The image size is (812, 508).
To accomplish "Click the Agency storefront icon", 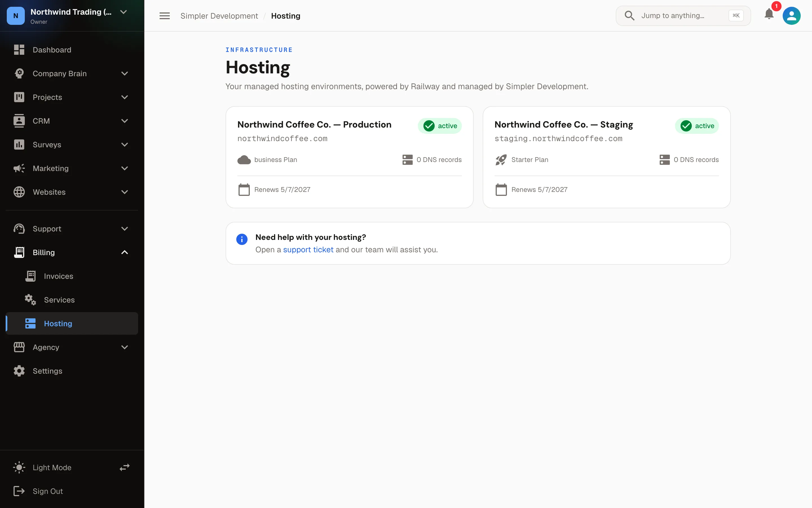I will 19,347.
